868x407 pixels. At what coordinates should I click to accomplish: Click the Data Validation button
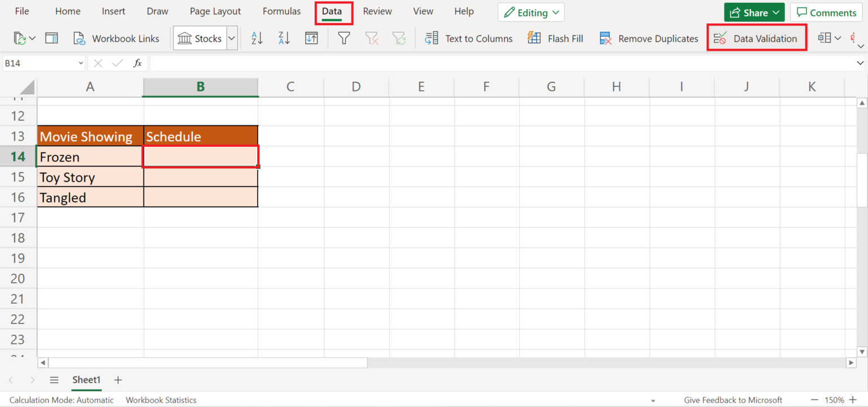click(x=757, y=38)
